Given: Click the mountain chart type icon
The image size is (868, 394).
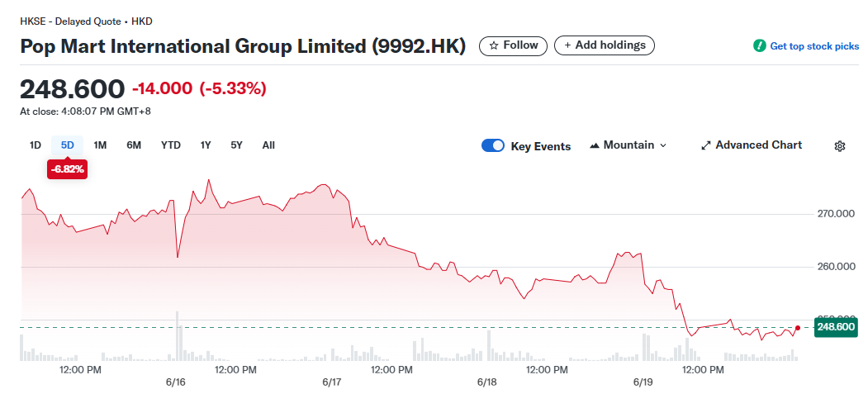Looking at the screenshot, I should tap(595, 145).
